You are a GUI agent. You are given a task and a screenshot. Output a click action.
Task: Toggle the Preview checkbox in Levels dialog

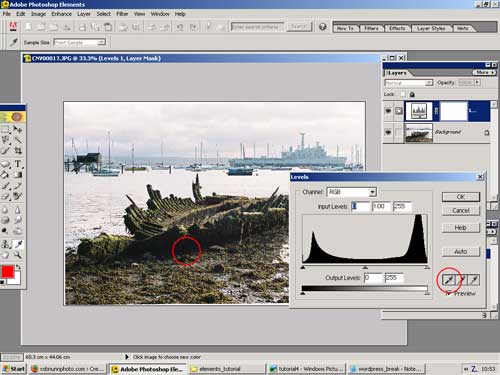(x=449, y=293)
